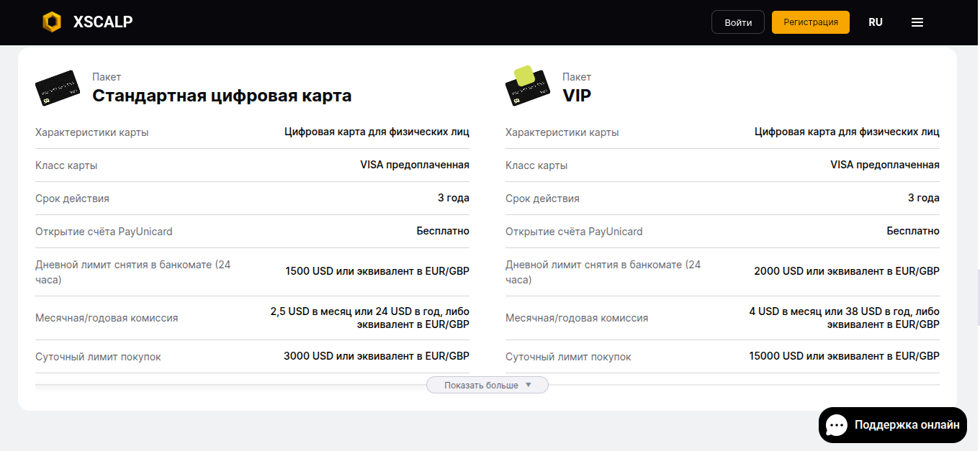Screen dimensions: 980x451
Task: Expand the table with Показать больше
Action: (481, 386)
